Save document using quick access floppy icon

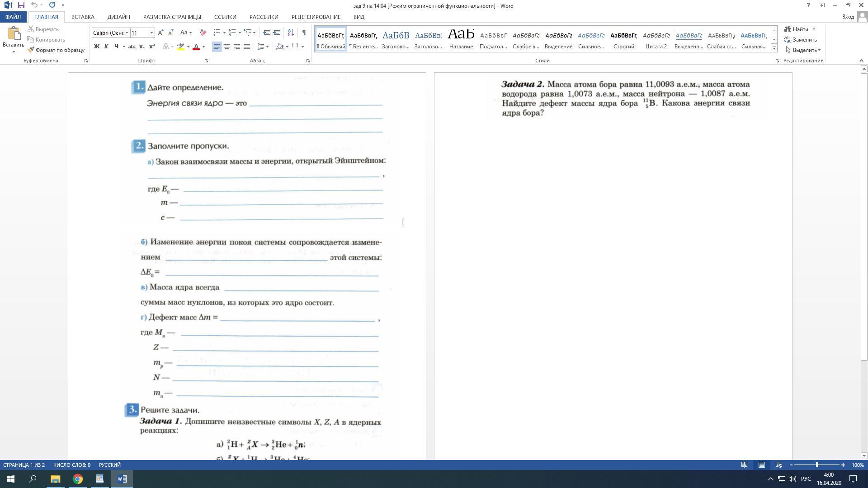click(21, 5)
